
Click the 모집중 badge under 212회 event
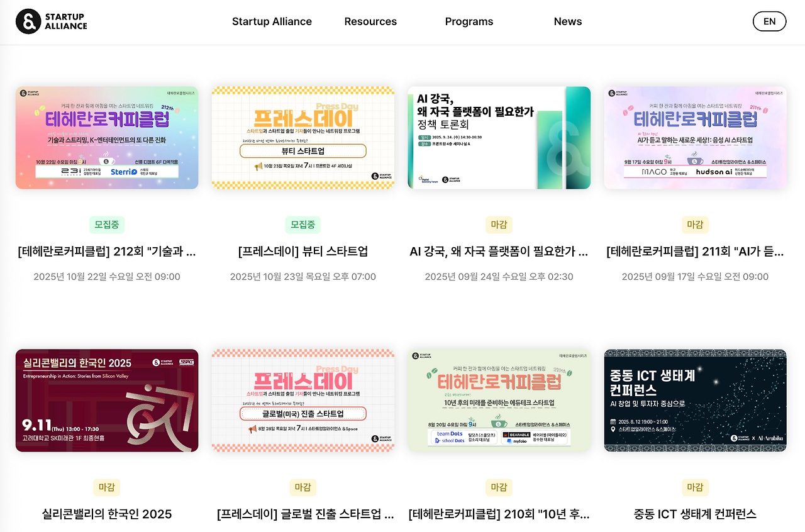(107, 224)
